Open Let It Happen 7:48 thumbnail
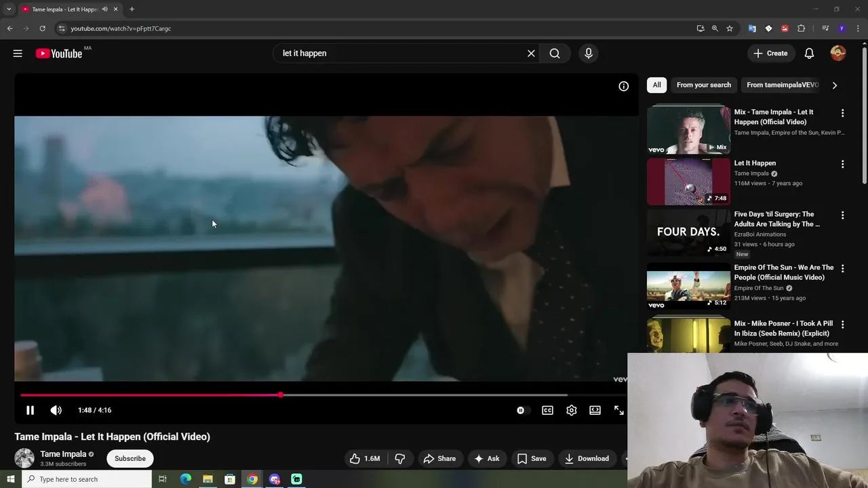The height and width of the screenshot is (488, 868). point(688,182)
